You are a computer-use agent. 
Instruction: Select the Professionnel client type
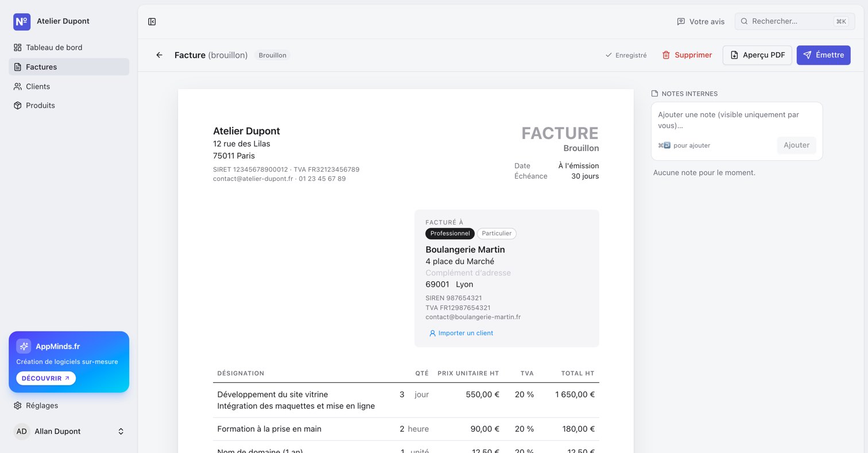pyautogui.click(x=450, y=234)
